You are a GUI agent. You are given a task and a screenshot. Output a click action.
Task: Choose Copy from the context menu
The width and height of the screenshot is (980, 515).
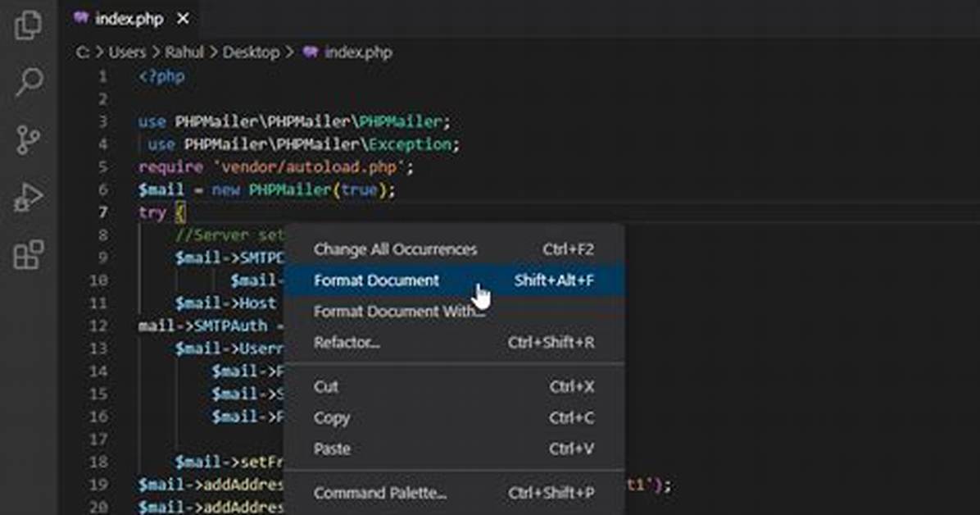coord(455,417)
